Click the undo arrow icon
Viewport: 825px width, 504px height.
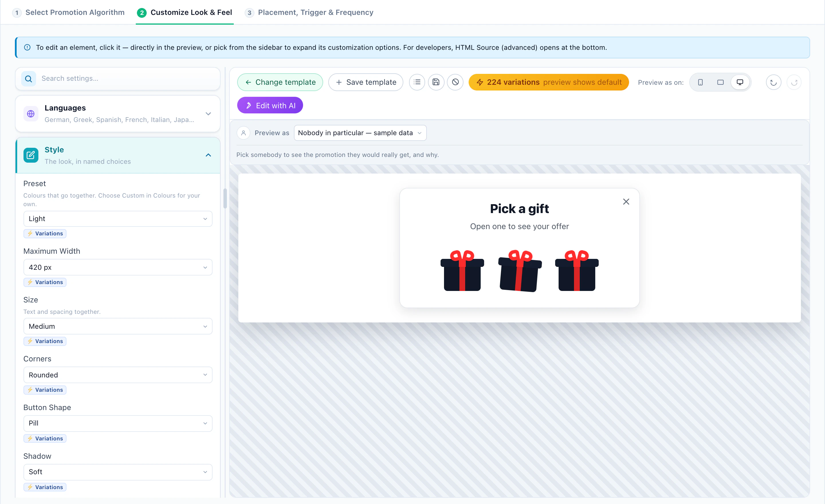(x=773, y=82)
